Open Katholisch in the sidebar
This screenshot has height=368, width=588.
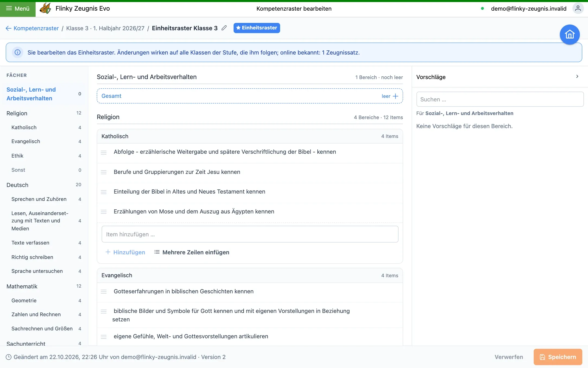[44, 127]
